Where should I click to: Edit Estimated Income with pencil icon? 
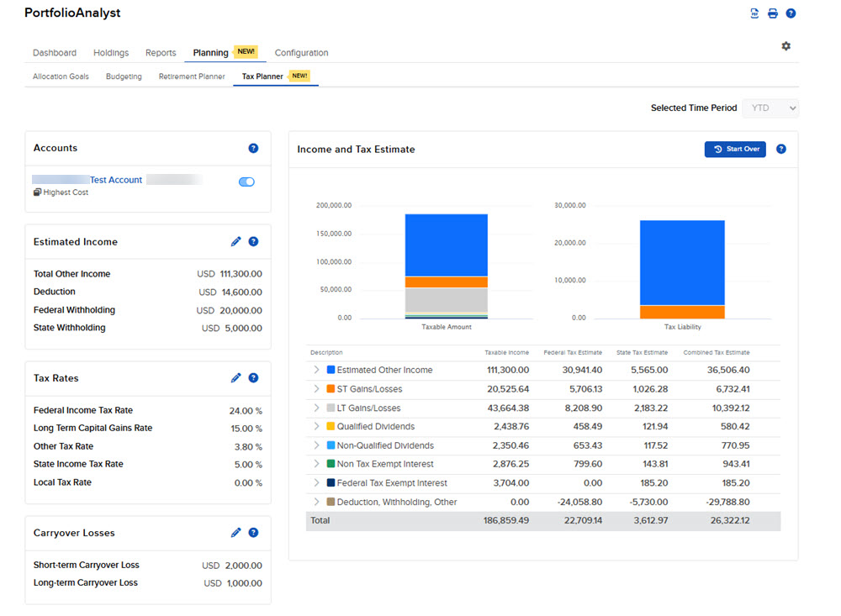click(235, 242)
